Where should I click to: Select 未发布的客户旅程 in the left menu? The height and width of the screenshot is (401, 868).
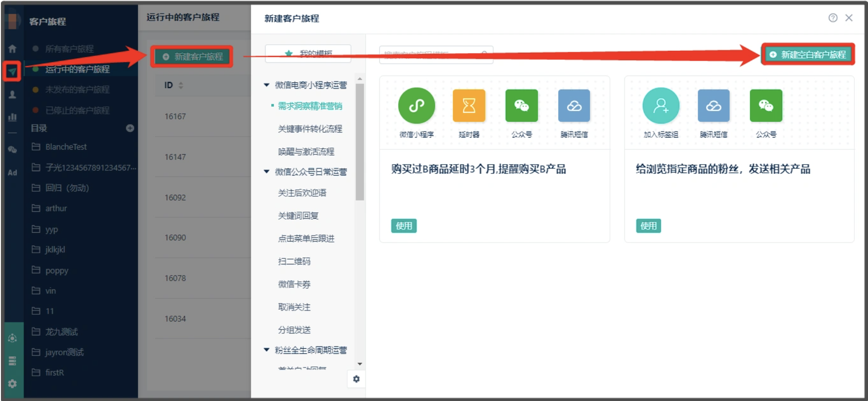click(77, 90)
